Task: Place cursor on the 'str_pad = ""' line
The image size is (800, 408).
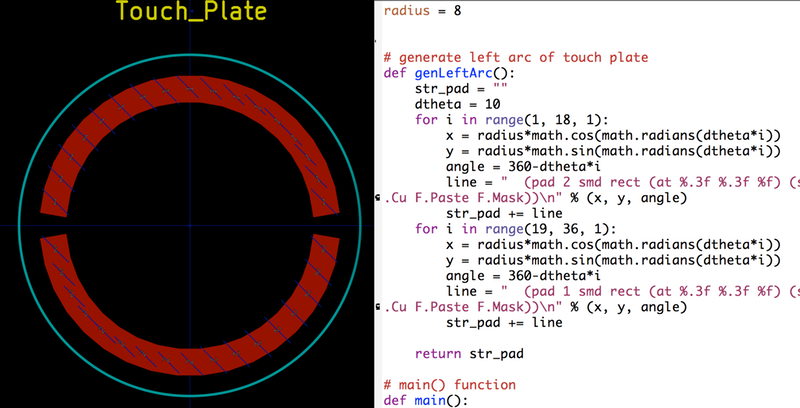Action: [x=461, y=89]
